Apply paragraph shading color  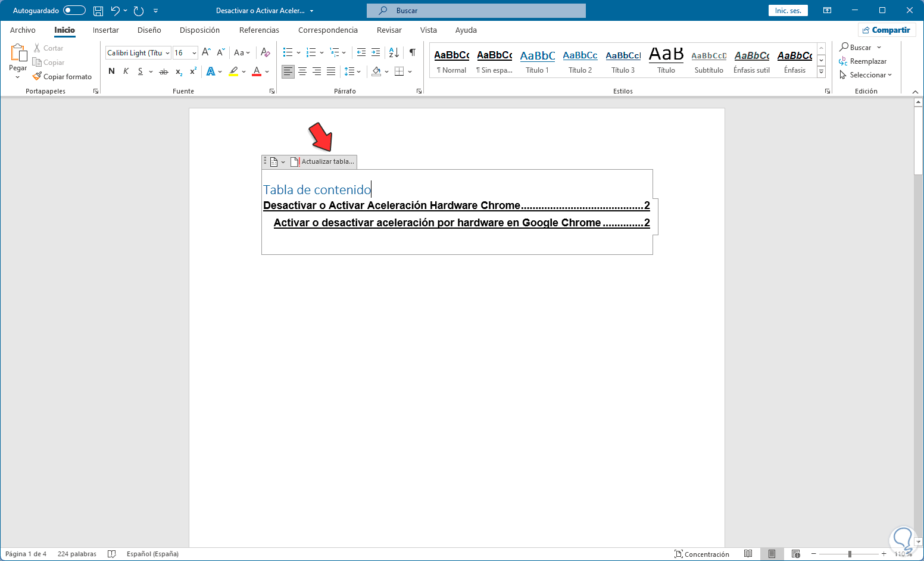376,71
